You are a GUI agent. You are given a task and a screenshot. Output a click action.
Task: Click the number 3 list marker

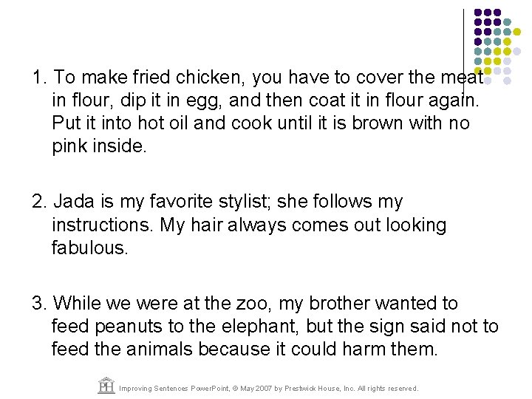click(40, 303)
